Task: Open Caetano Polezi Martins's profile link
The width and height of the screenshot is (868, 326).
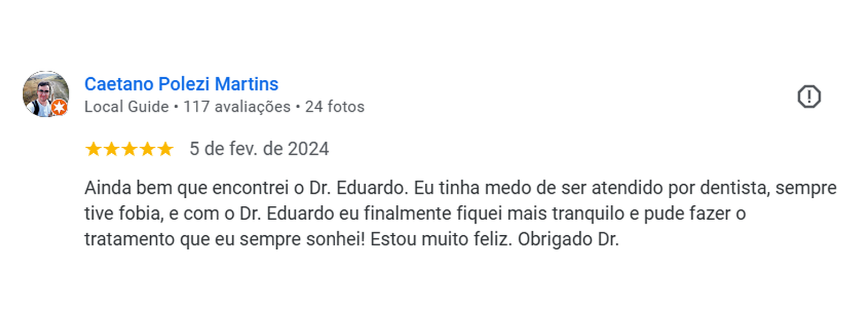Action: tap(181, 84)
